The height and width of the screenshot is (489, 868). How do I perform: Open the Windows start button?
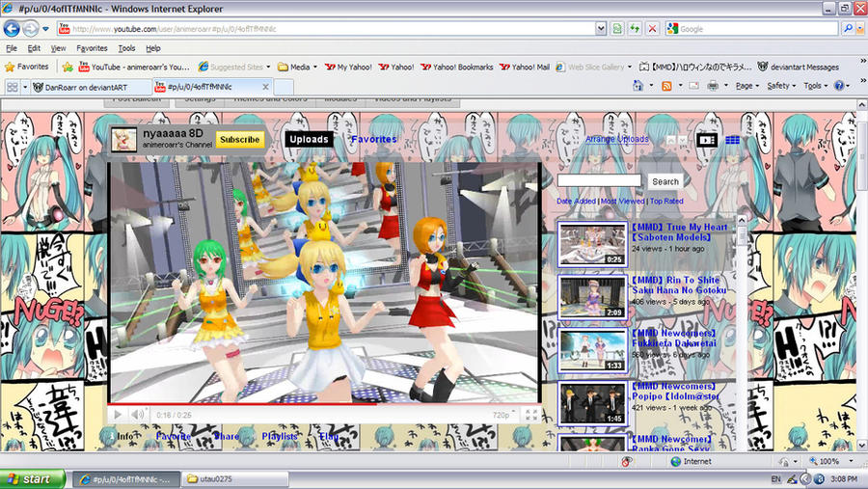click(x=32, y=479)
